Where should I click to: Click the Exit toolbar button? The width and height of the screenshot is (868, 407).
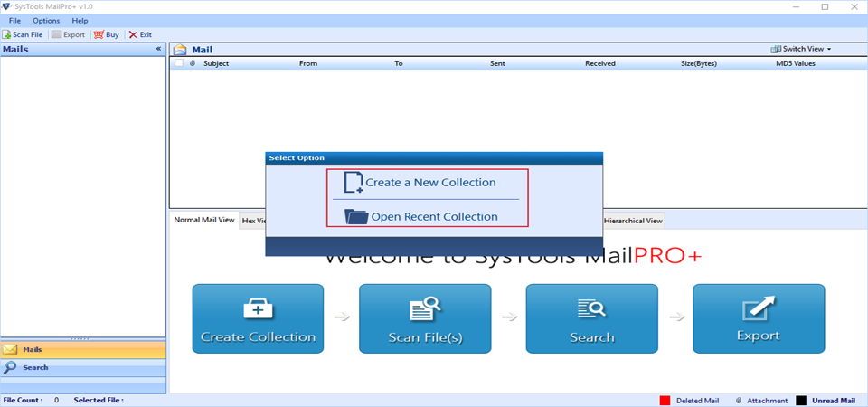(140, 34)
